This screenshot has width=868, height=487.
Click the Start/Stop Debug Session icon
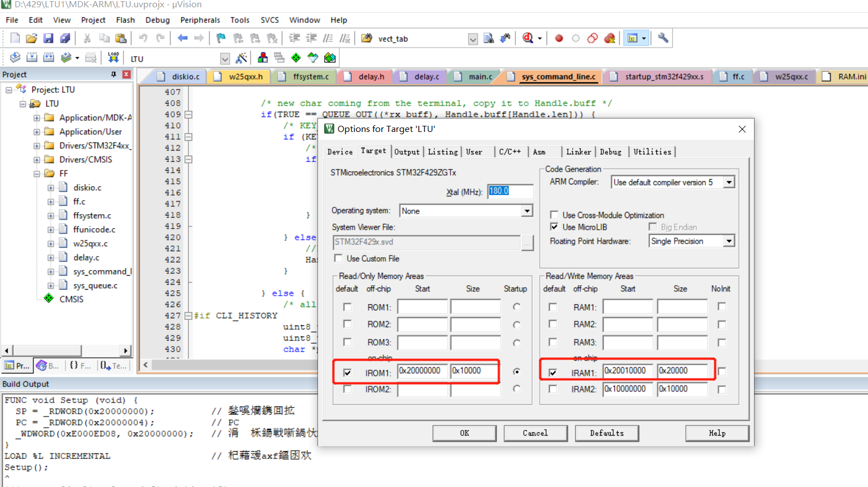point(528,38)
